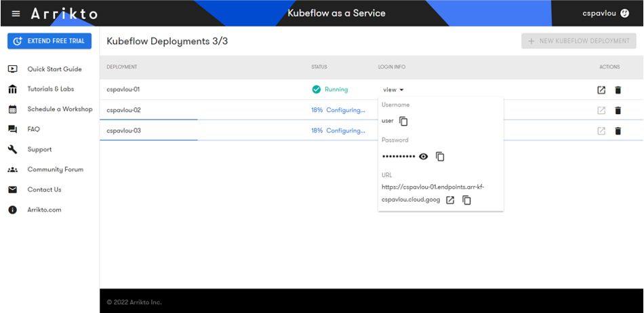Click the cspavlou-03 progress bar
Image resolution: width=644 pixels, height=313 pixels.
click(371, 141)
